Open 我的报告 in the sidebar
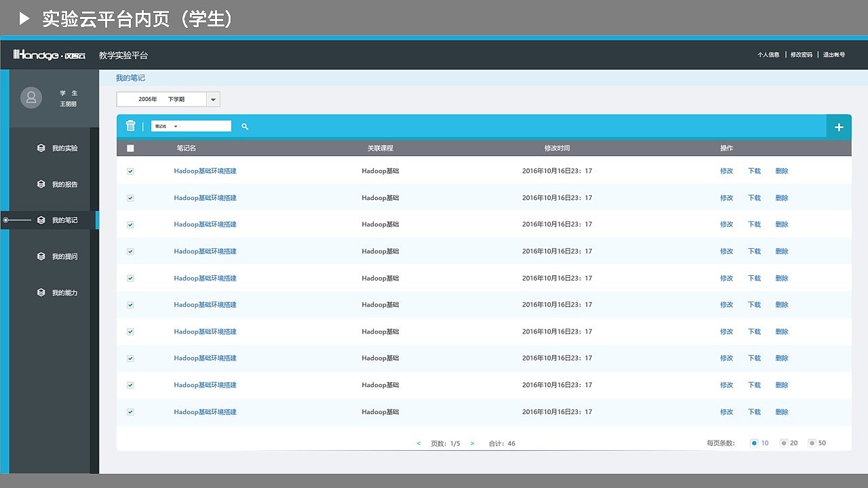This screenshot has width=868, height=488. pos(58,184)
